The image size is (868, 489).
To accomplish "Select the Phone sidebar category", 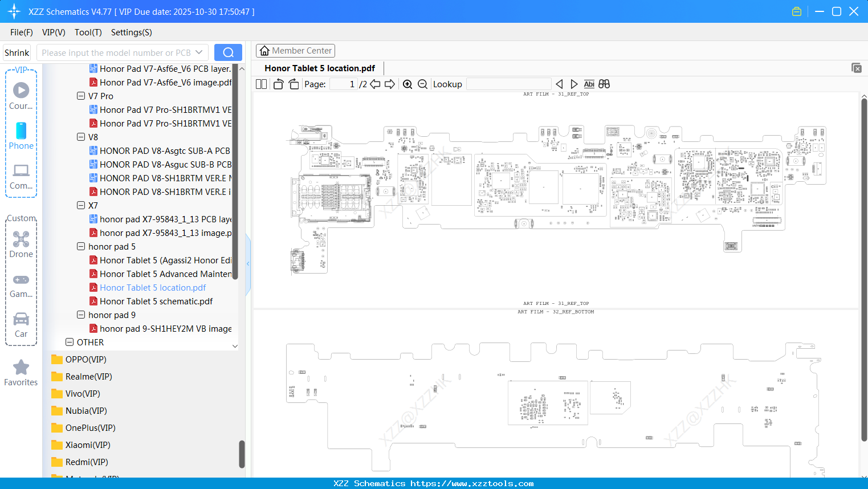I will pos(21,136).
